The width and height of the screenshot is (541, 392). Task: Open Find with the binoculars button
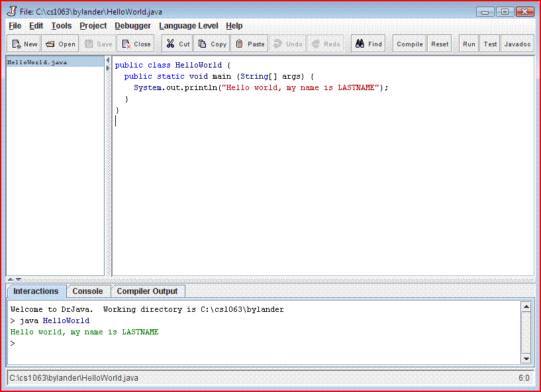[368, 44]
